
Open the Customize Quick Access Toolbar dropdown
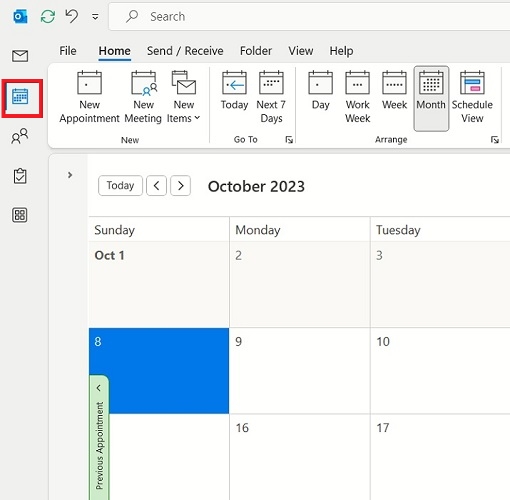point(95,17)
